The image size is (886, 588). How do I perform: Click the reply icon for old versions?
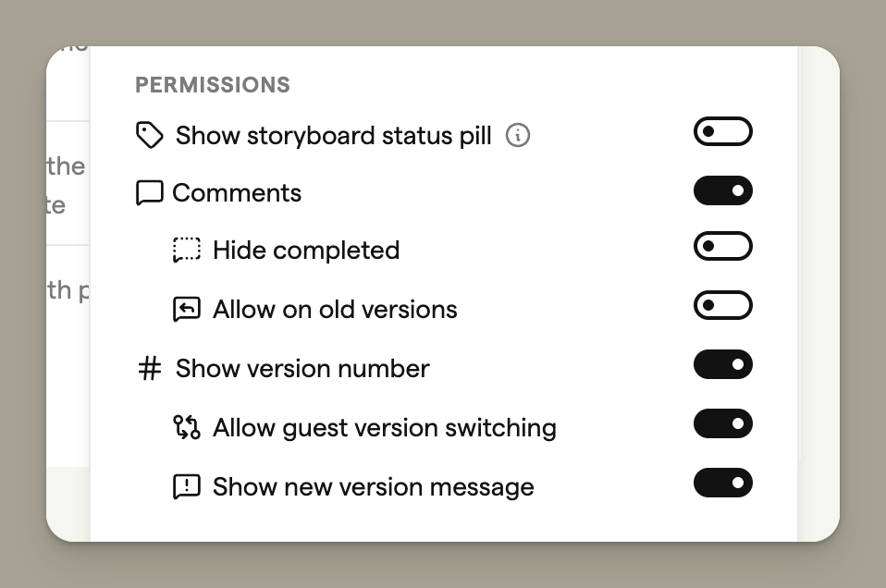click(x=187, y=309)
